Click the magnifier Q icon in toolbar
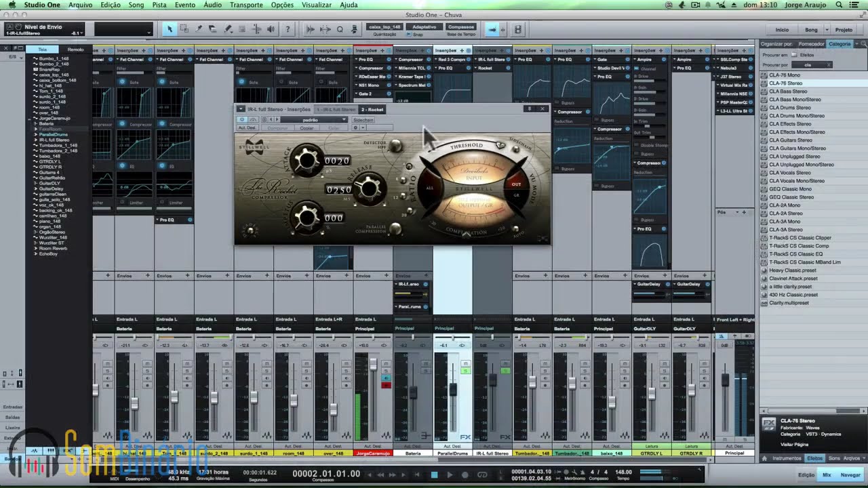 pyautogui.click(x=340, y=29)
